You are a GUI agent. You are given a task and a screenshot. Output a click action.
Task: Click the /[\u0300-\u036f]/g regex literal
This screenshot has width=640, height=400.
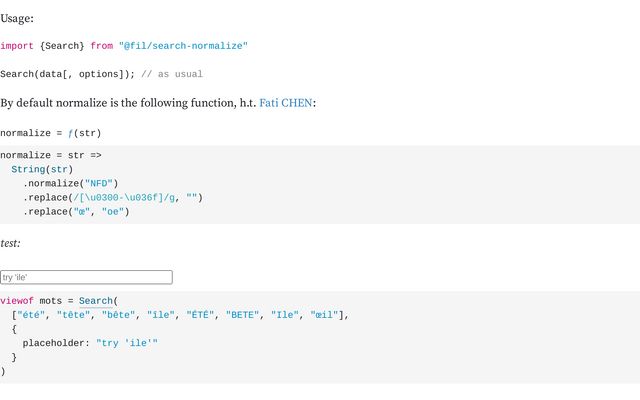click(x=124, y=198)
